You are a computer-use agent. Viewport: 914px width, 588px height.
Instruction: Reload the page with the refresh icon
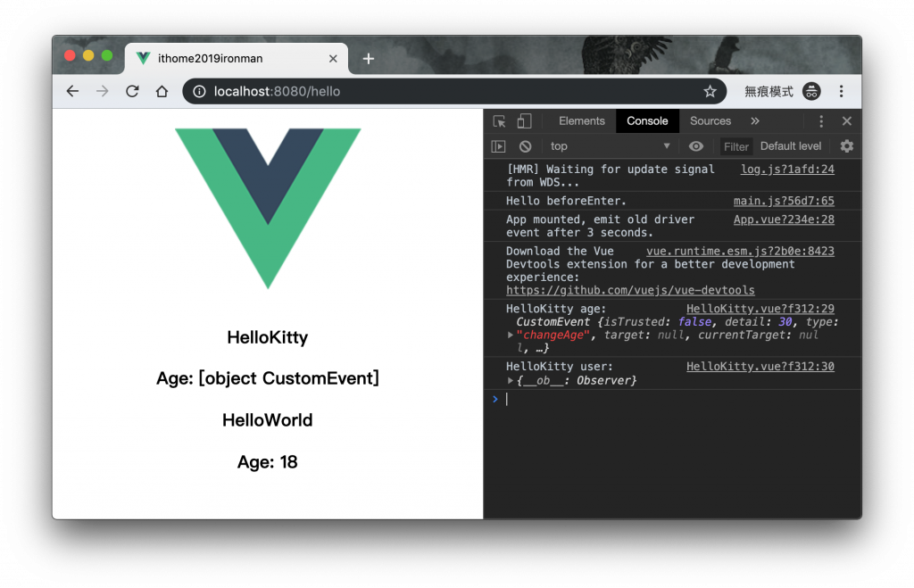click(x=132, y=92)
